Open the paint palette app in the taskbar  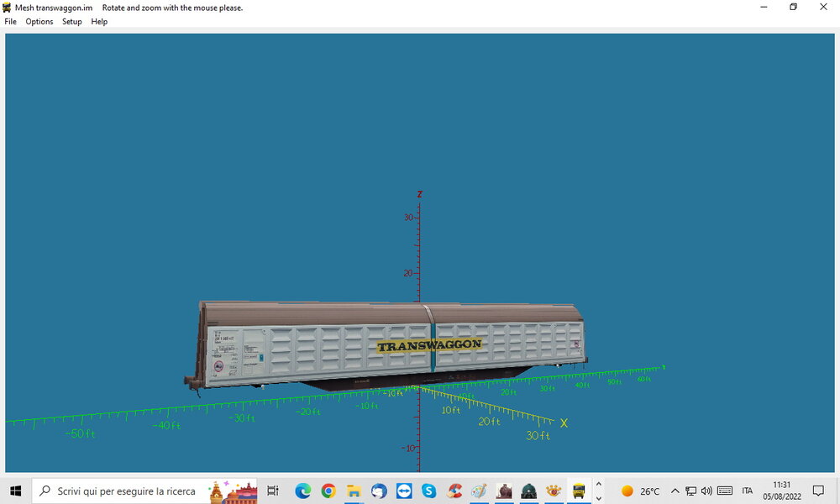click(x=479, y=491)
